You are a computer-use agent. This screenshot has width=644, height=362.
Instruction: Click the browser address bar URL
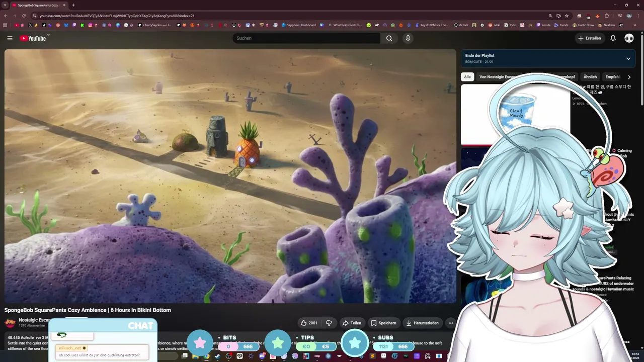coord(117,16)
